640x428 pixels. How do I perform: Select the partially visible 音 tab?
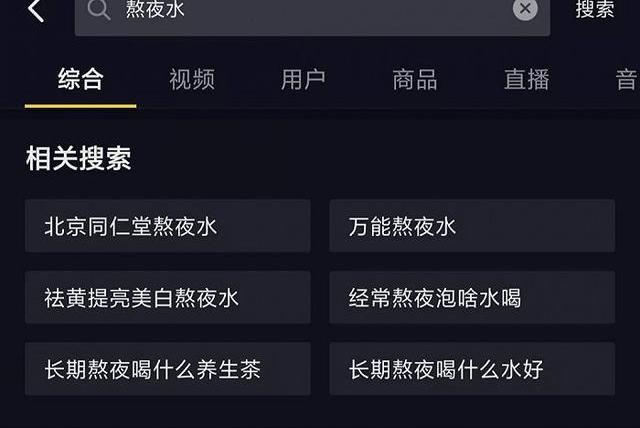point(626,80)
